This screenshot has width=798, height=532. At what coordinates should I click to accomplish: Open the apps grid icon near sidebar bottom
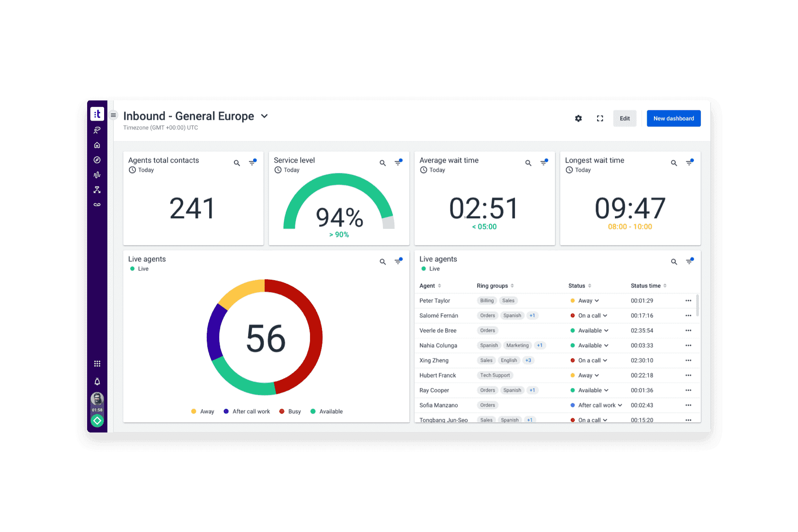click(97, 363)
